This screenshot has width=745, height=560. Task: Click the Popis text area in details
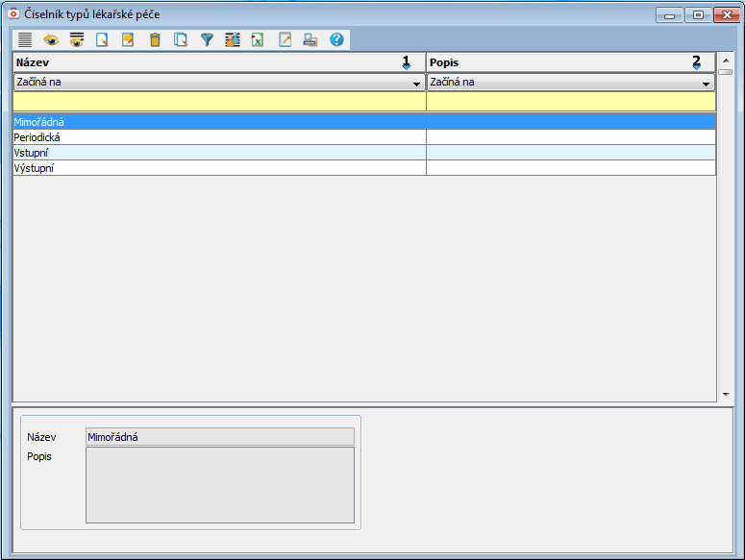[220, 485]
